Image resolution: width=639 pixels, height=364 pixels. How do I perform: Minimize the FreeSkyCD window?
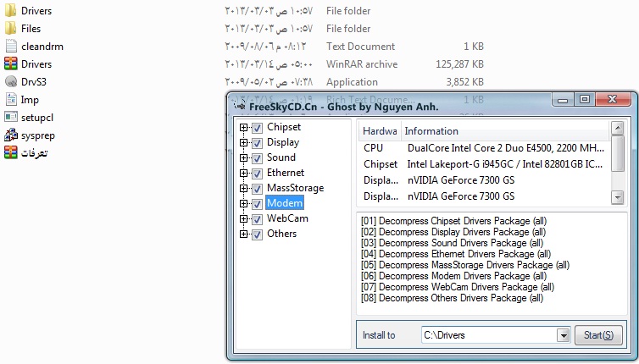(x=563, y=100)
